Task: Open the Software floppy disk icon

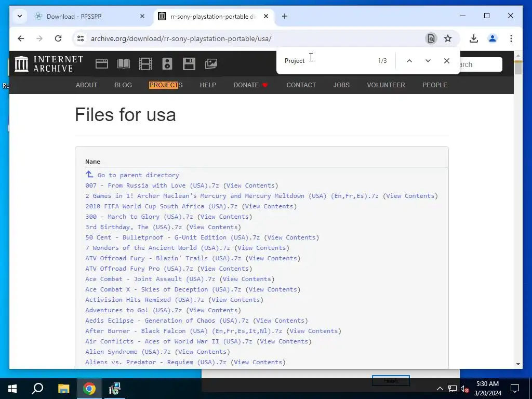Action: coord(189,64)
